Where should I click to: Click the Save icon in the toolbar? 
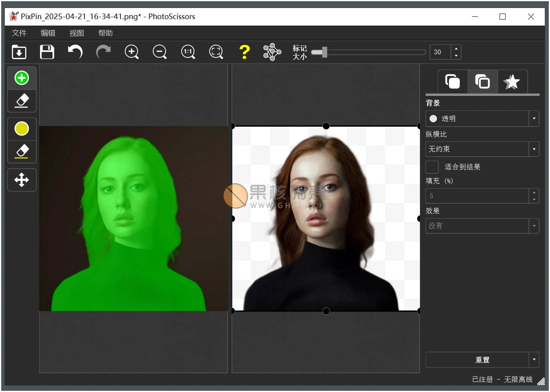47,52
